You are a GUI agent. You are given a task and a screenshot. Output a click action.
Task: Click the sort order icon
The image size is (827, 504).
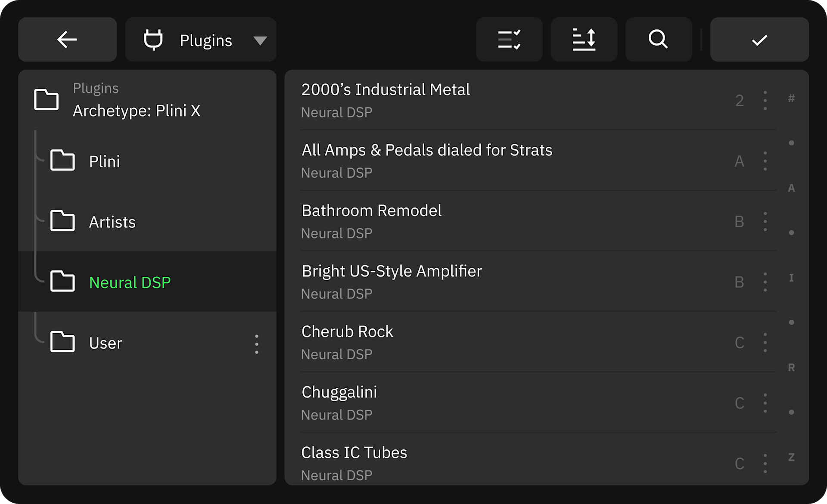click(584, 40)
